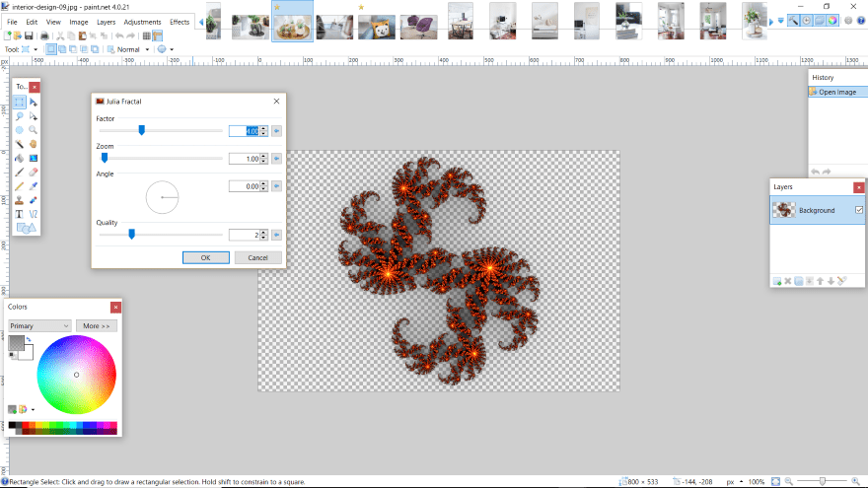Click the More >> button in Colors

click(97, 325)
